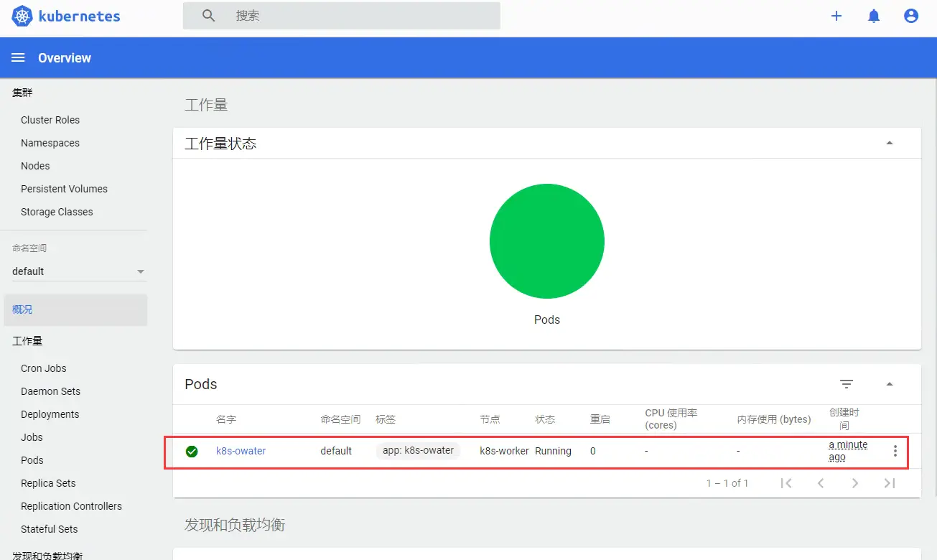The image size is (937, 560).
Task: Collapse the 工作量状态 panel
Action: coord(890,143)
